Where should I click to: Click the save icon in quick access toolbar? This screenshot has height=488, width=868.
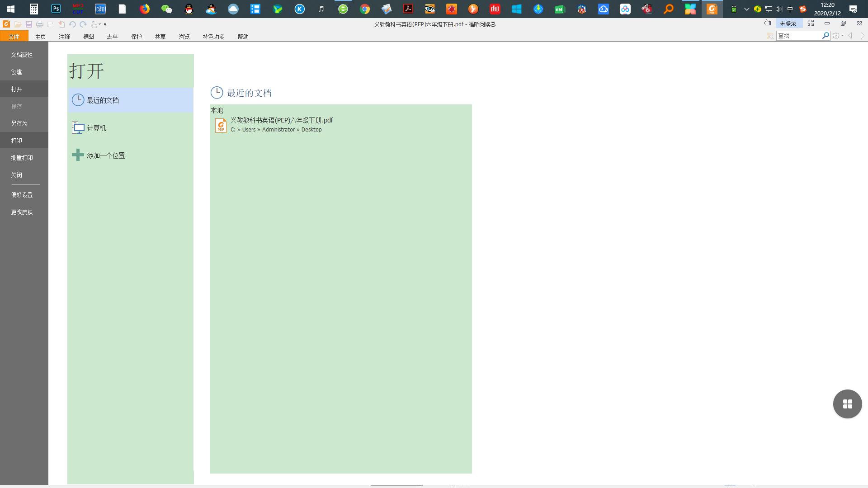click(x=28, y=24)
